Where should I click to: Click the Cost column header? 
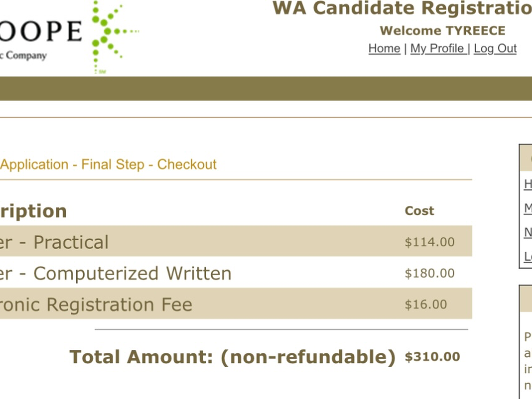coord(419,211)
